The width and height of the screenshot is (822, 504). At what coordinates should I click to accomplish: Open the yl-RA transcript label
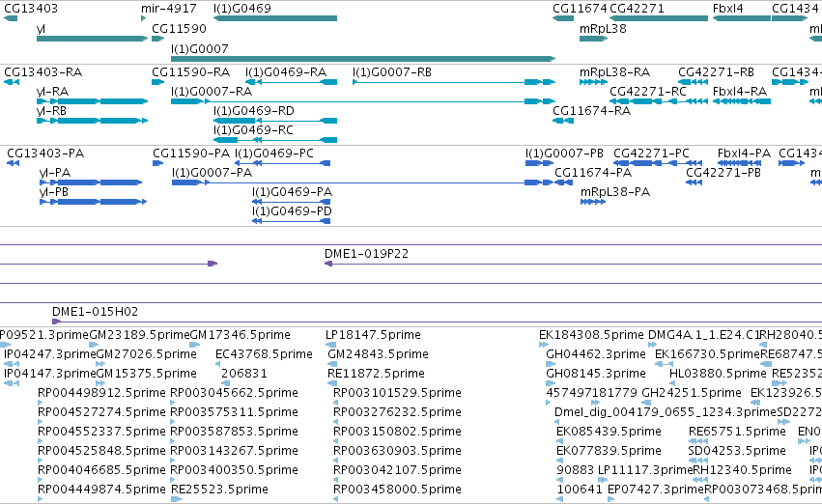pyautogui.click(x=52, y=92)
